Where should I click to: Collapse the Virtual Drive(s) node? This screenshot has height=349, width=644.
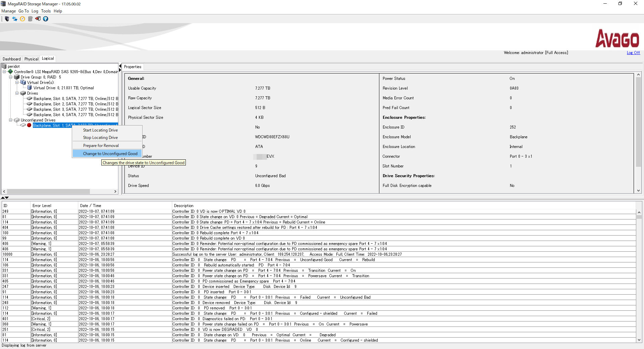[17, 82]
